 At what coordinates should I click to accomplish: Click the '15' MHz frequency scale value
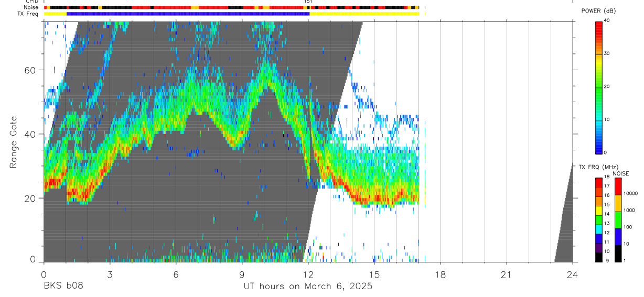click(x=607, y=205)
